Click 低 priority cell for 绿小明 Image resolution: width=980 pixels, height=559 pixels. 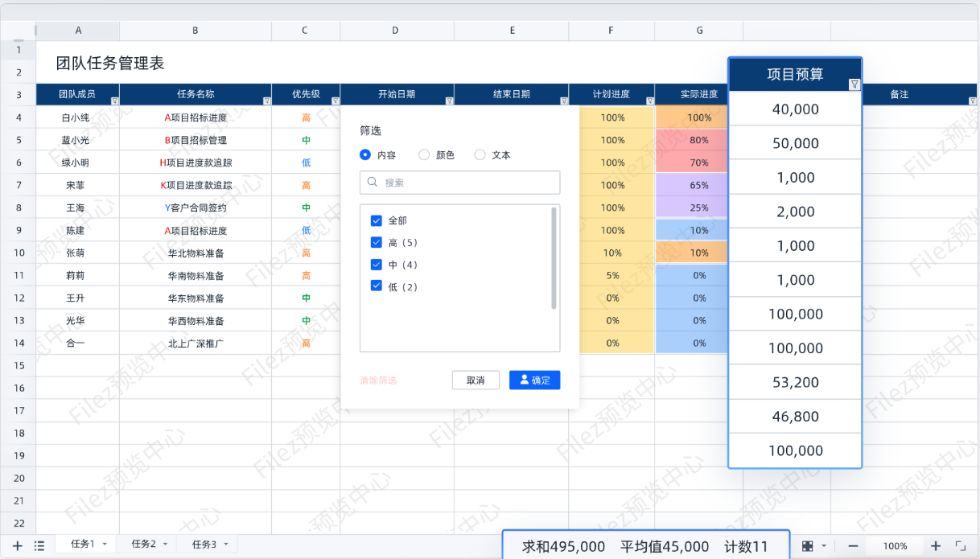click(x=306, y=162)
